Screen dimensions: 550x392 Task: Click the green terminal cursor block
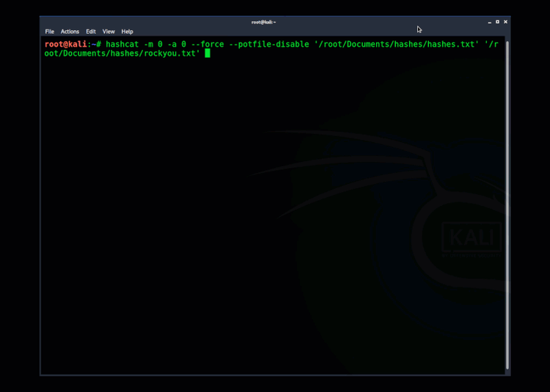coord(208,53)
